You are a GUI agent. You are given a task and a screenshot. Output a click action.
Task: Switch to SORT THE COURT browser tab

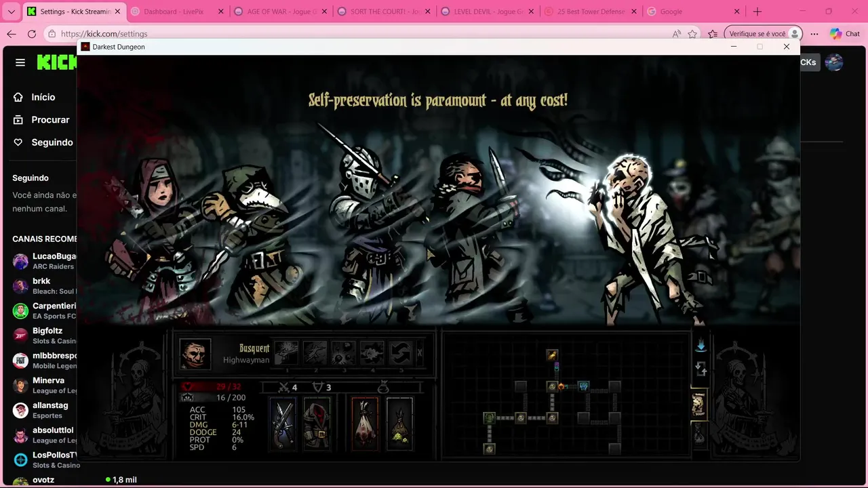384,12
